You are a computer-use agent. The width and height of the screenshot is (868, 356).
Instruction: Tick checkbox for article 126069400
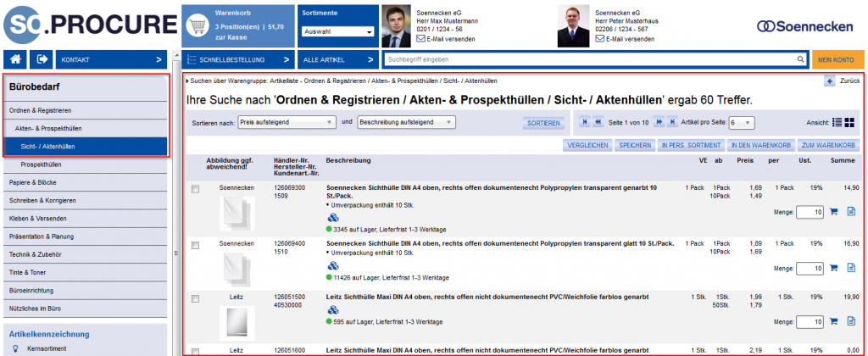pos(195,245)
